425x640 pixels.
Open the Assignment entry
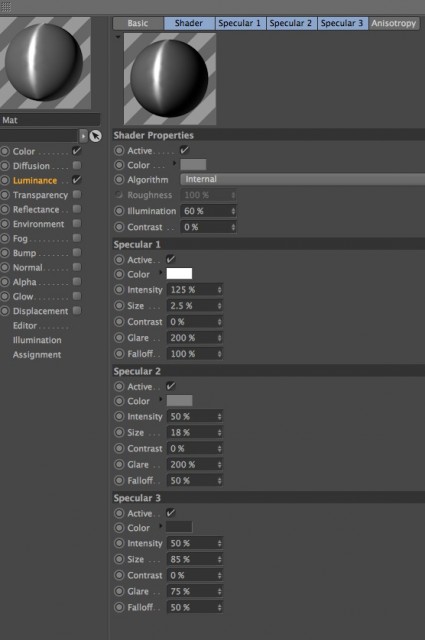pos(37,355)
